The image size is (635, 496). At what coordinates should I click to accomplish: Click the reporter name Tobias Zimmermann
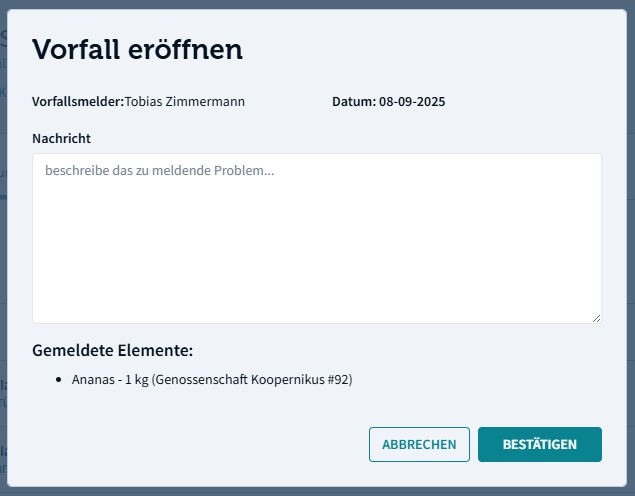tap(185, 102)
